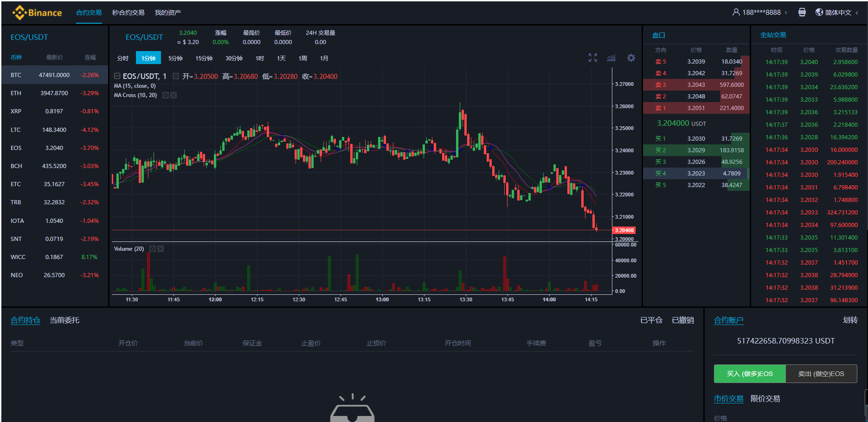
Task: Expand language dropdown arrow beside 简体中文
Action: pyautogui.click(x=857, y=13)
